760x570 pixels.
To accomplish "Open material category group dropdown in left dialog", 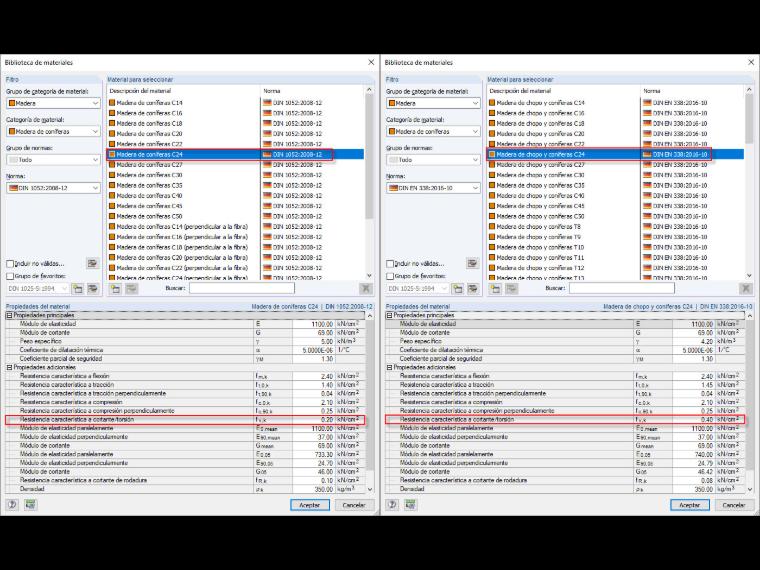I will [53, 103].
